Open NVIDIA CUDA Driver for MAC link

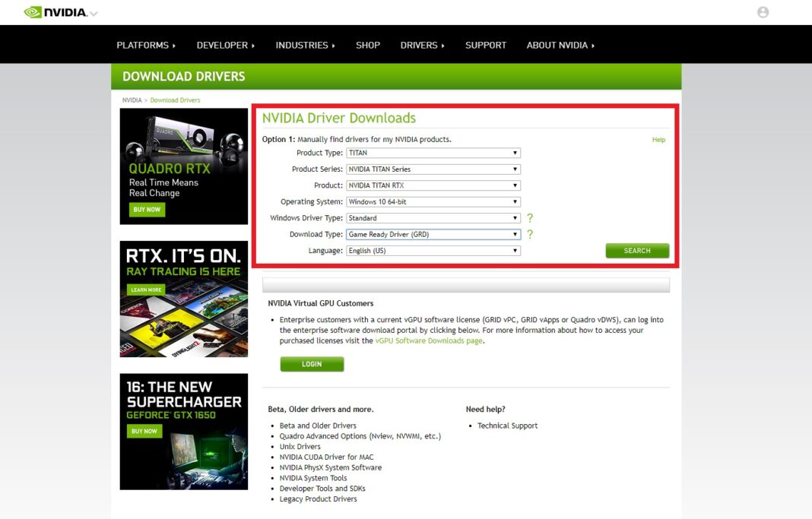pos(326,457)
